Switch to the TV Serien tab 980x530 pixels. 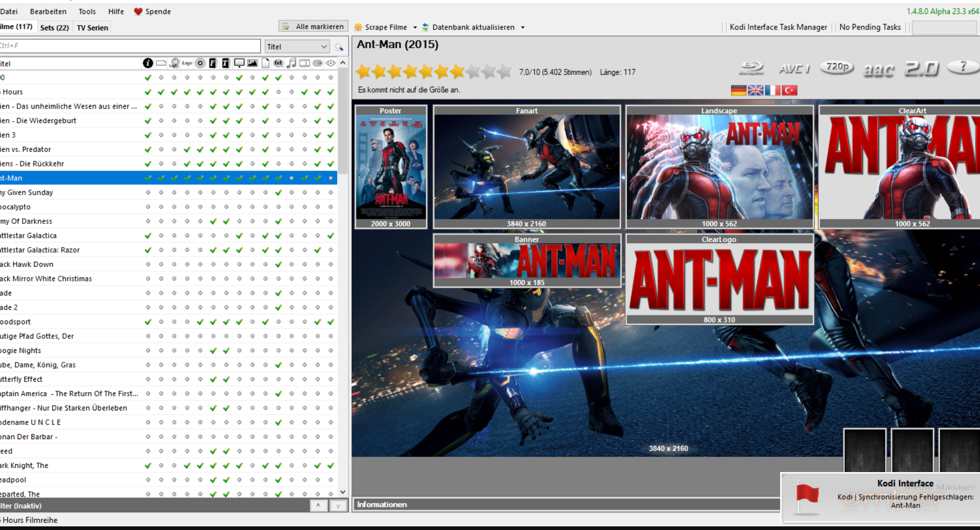(92, 28)
